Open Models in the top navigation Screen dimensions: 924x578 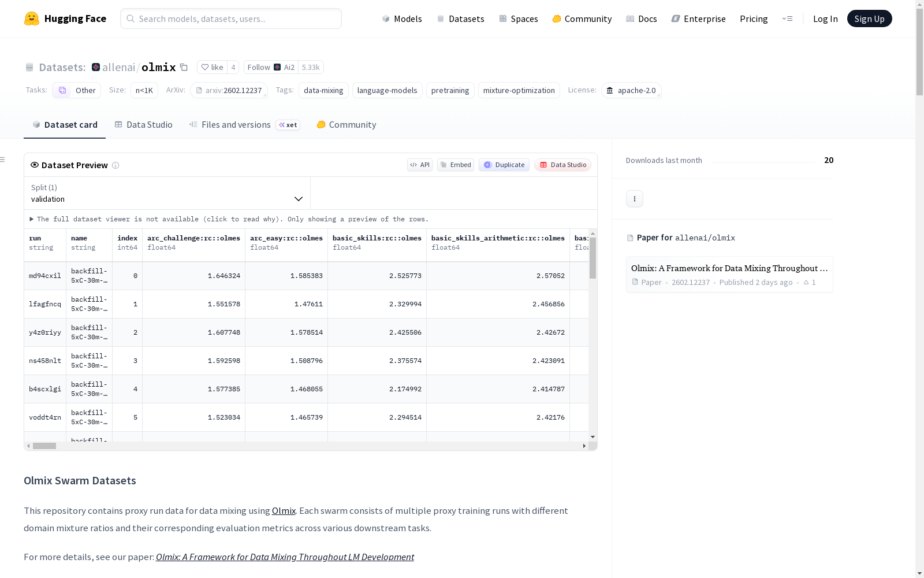[402, 18]
